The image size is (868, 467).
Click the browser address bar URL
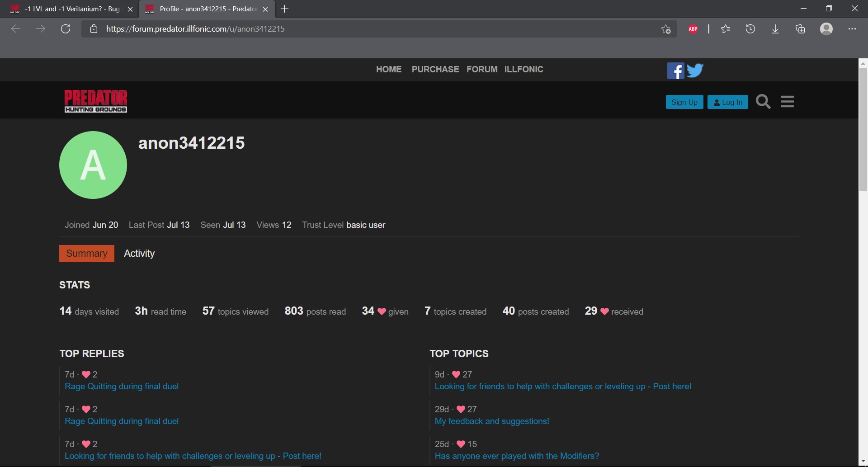coord(195,29)
